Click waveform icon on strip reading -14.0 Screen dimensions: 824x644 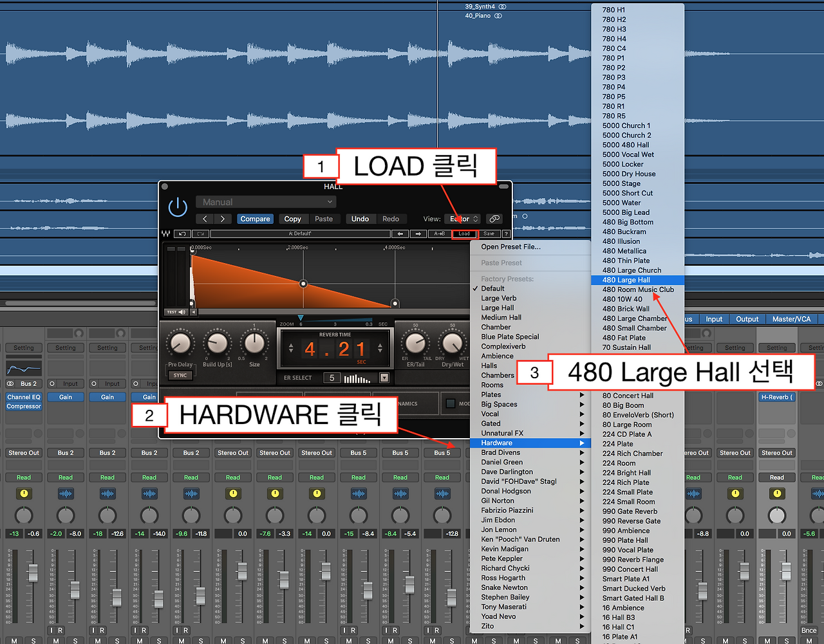(x=149, y=493)
